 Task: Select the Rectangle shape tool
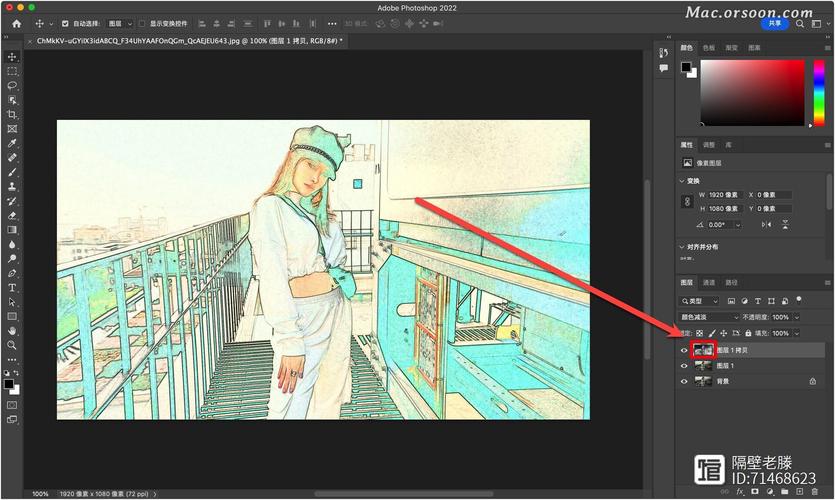pyautogui.click(x=12, y=316)
